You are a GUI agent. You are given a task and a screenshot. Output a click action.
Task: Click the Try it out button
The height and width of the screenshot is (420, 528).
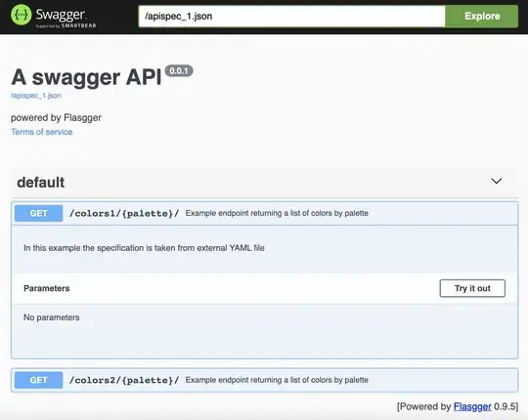click(472, 288)
